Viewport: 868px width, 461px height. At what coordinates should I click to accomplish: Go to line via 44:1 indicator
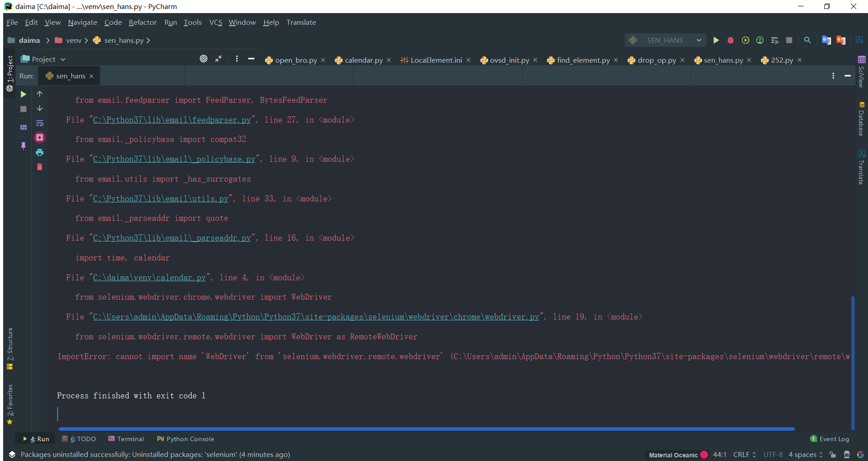[x=719, y=454]
